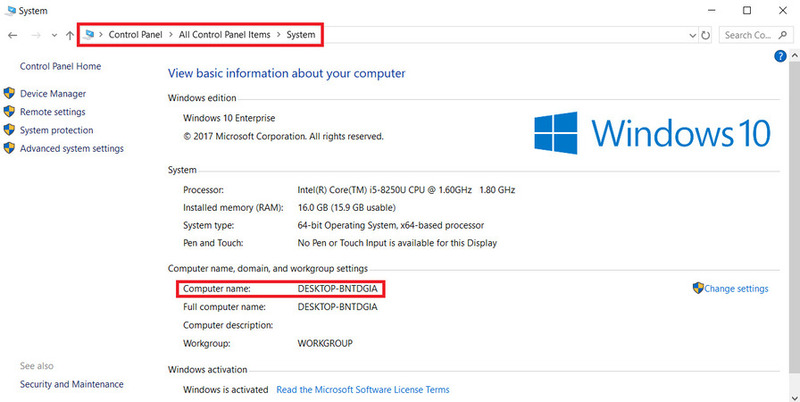This screenshot has height=402, width=800.
Task: Click the shield icon beside Device Manager
Action: point(9,94)
